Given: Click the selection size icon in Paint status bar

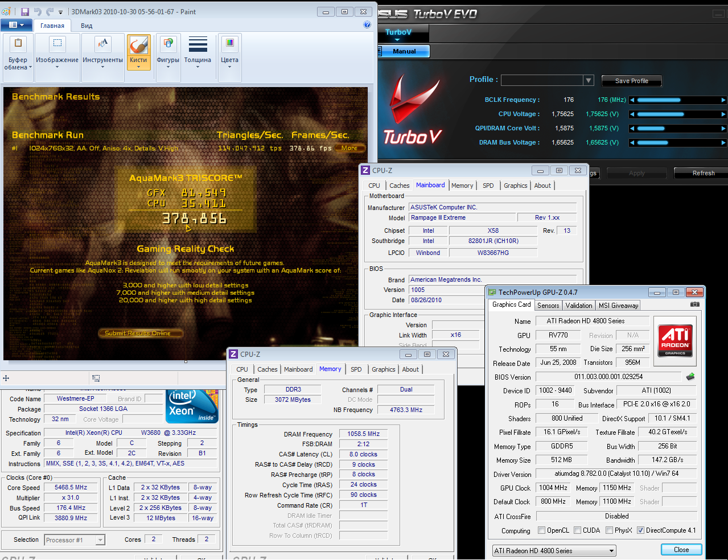Looking at the screenshot, I should (x=96, y=377).
